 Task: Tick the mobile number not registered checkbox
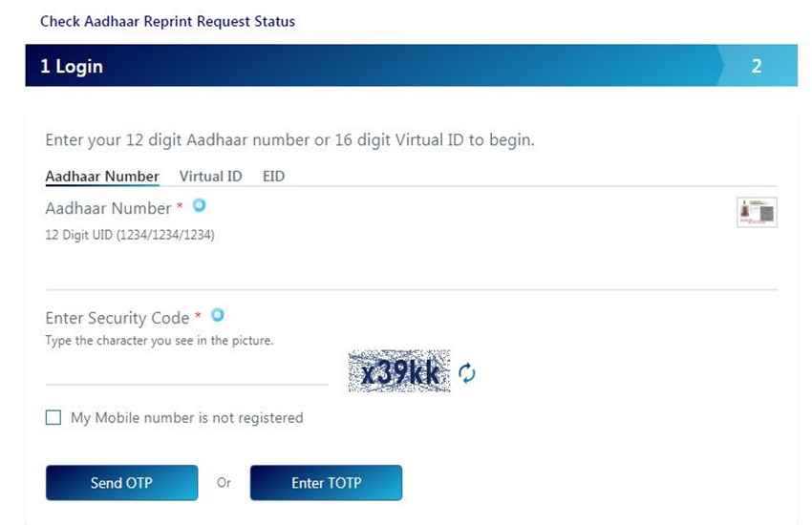coord(53,417)
